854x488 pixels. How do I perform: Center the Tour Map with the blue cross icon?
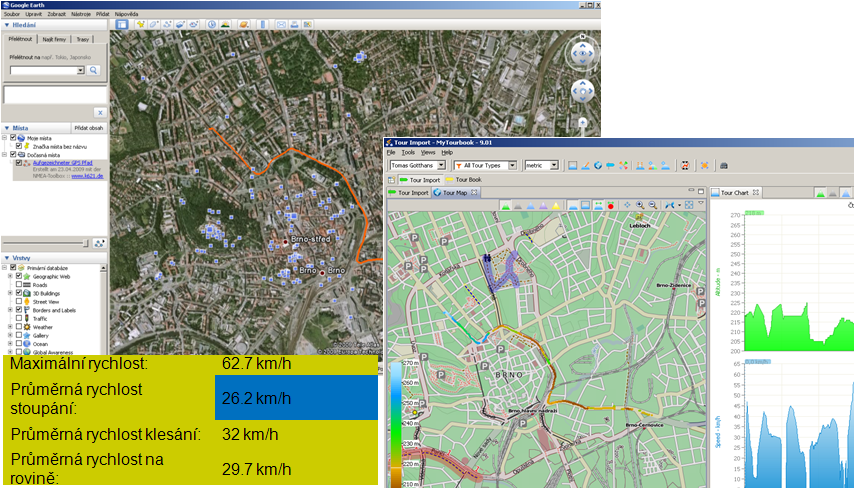627,205
